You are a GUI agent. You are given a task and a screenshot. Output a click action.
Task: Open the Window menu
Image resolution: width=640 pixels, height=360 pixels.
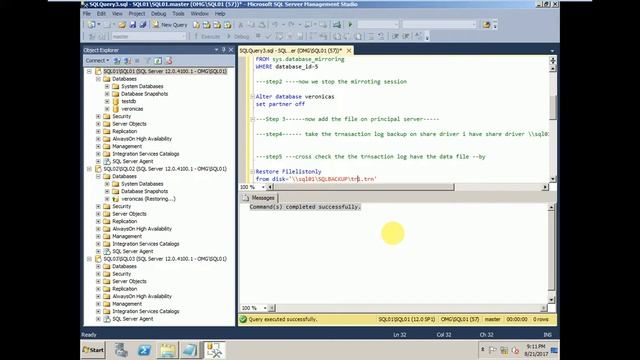200,13
